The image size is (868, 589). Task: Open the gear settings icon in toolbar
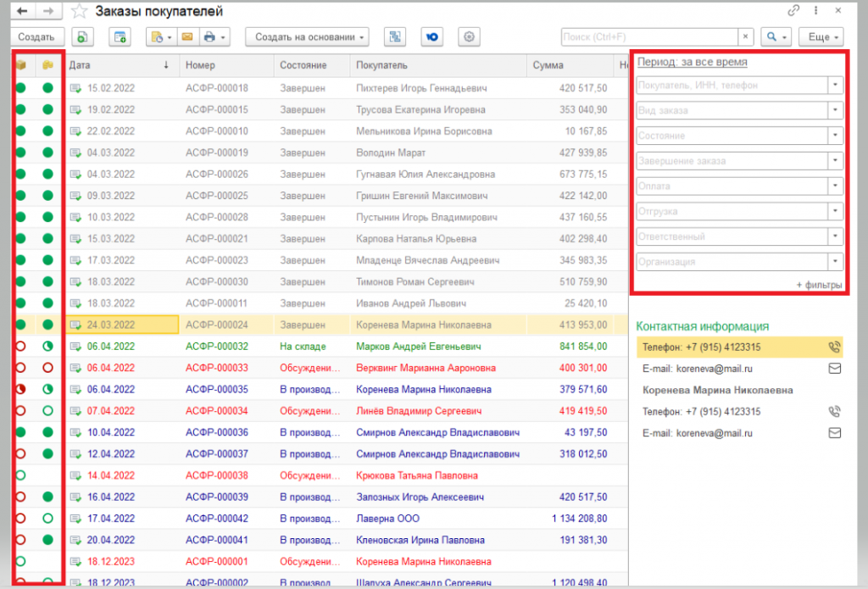click(469, 37)
